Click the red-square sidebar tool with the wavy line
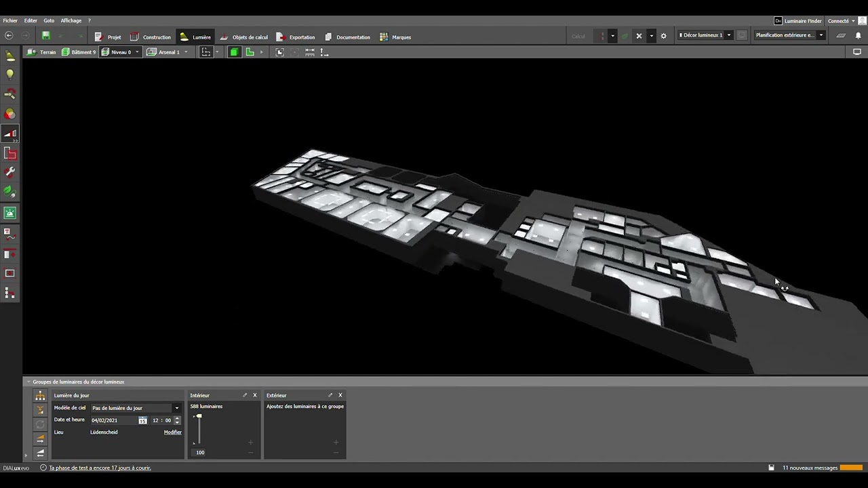Image resolution: width=868 pixels, height=488 pixels. point(10,235)
